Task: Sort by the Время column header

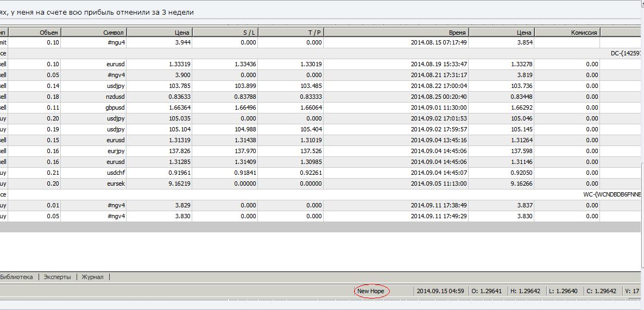Action: tap(396, 33)
